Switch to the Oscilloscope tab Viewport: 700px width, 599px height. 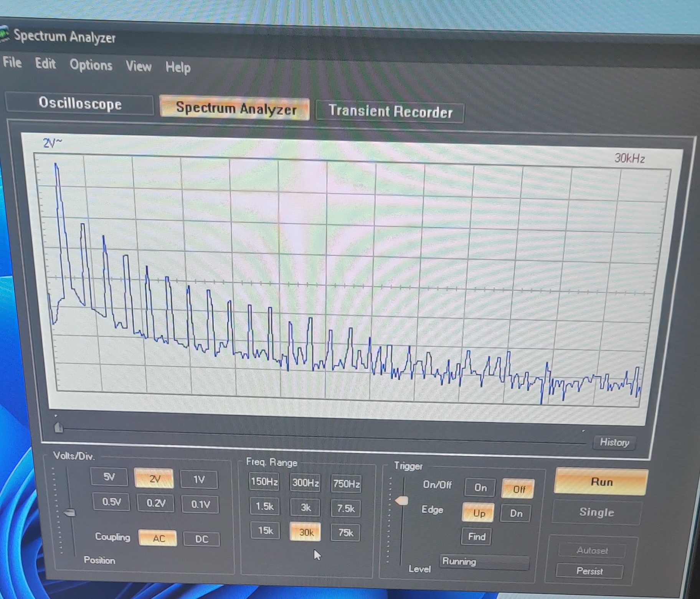point(80,104)
